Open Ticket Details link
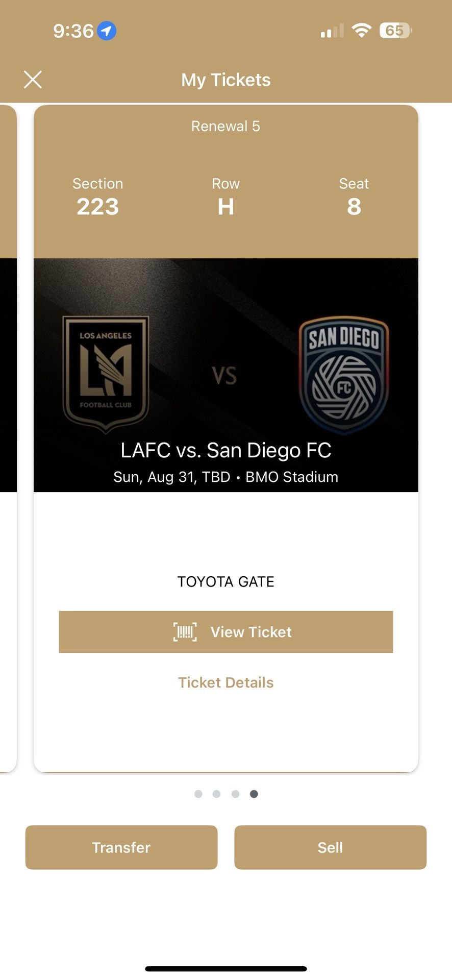 click(x=225, y=682)
